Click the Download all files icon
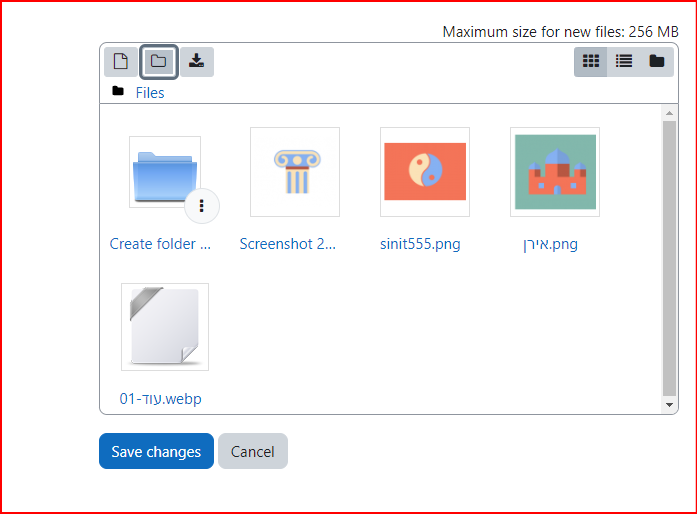Viewport: 697px width, 514px height. [x=196, y=61]
